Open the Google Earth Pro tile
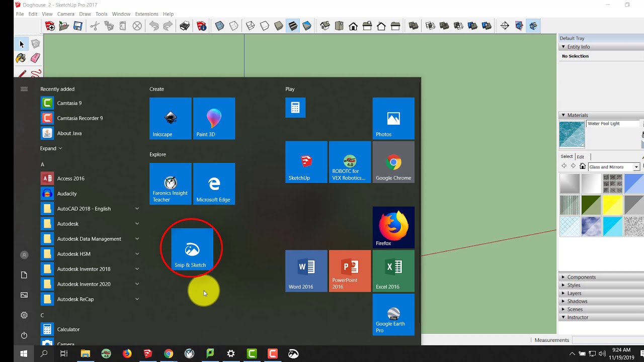Image resolution: width=644 pixels, height=362 pixels. pyautogui.click(x=393, y=315)
